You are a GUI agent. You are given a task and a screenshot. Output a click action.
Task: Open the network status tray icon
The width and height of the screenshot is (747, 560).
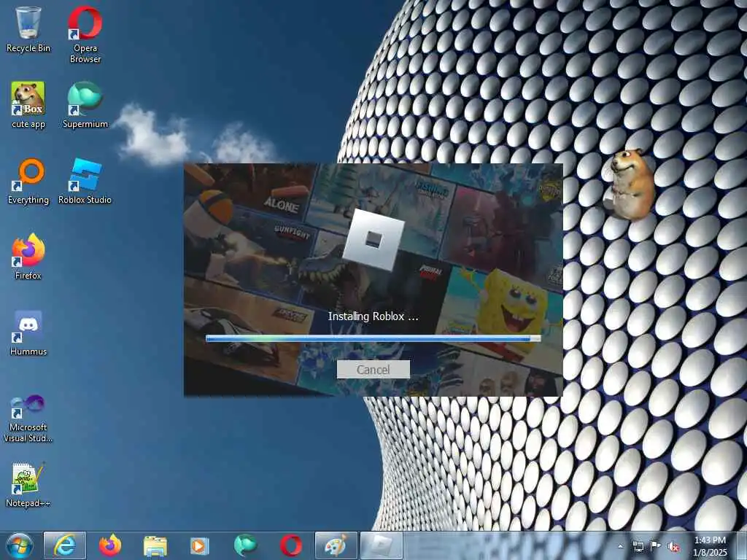click(x=638, y=546)
